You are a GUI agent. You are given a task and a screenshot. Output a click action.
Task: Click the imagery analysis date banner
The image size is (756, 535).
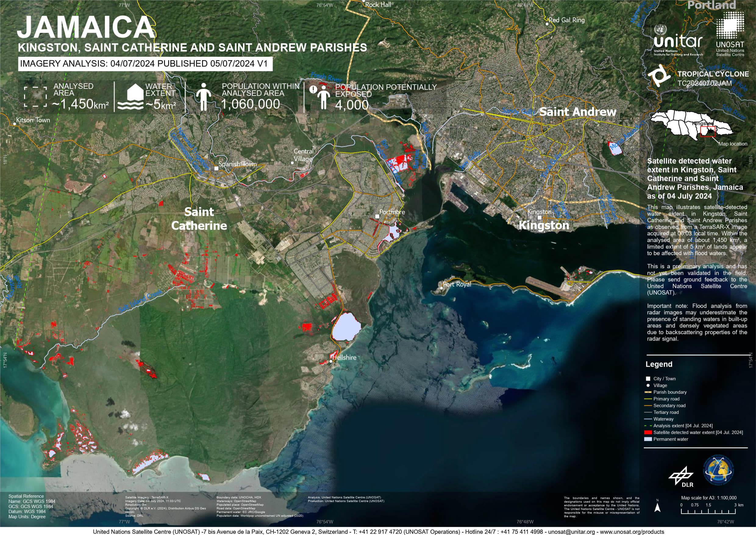click(x=145, y=63)
